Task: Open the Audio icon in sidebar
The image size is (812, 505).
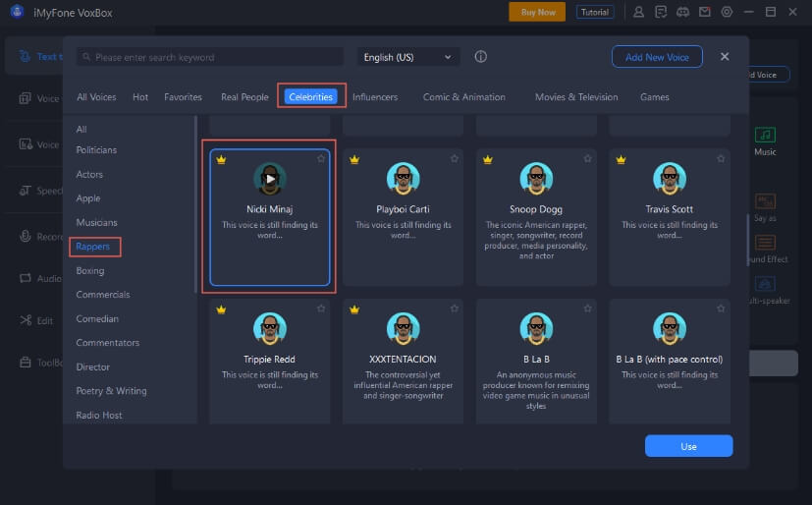Action: coord(26,278)
